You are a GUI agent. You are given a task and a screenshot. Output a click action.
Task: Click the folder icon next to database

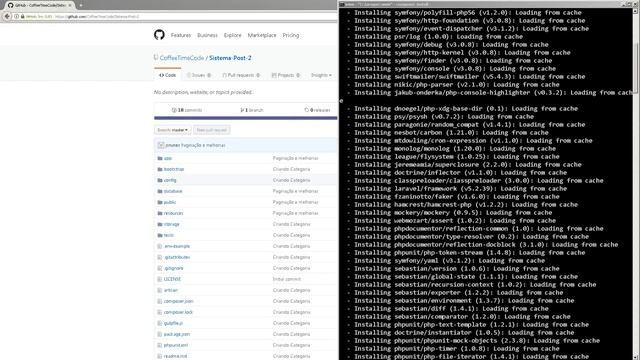pyautogui.click(x=160, y=191)
